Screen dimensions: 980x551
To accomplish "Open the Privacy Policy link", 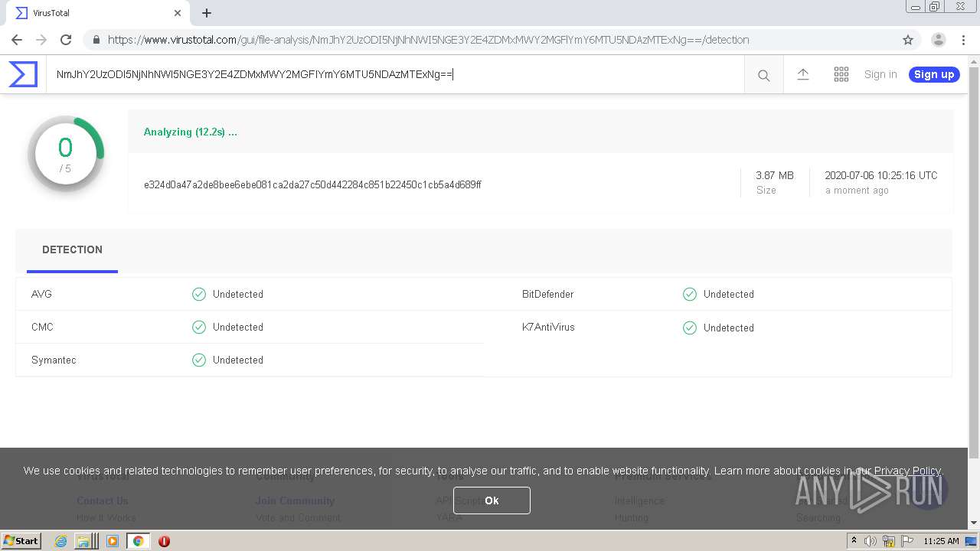I will 907,471.
